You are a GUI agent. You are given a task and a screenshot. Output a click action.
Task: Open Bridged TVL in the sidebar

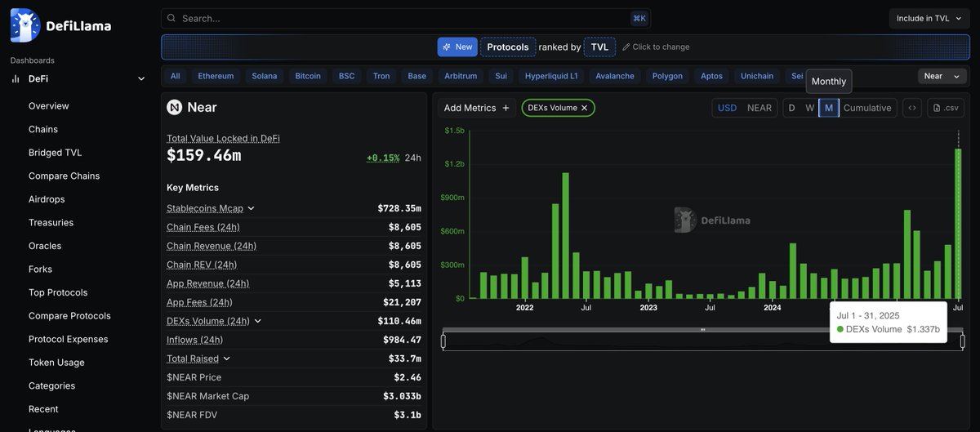pos(56,153)
